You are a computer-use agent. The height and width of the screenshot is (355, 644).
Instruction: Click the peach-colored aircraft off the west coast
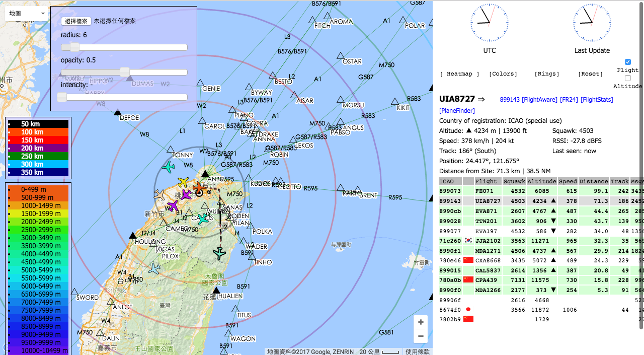click(x=159, y=194)
